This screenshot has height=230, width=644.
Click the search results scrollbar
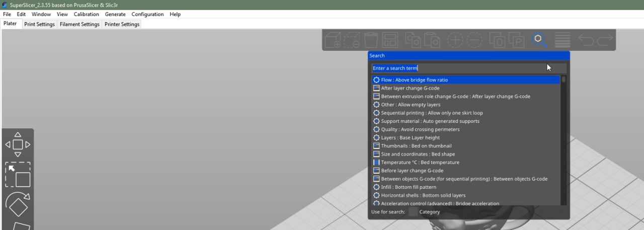point(563,140)
